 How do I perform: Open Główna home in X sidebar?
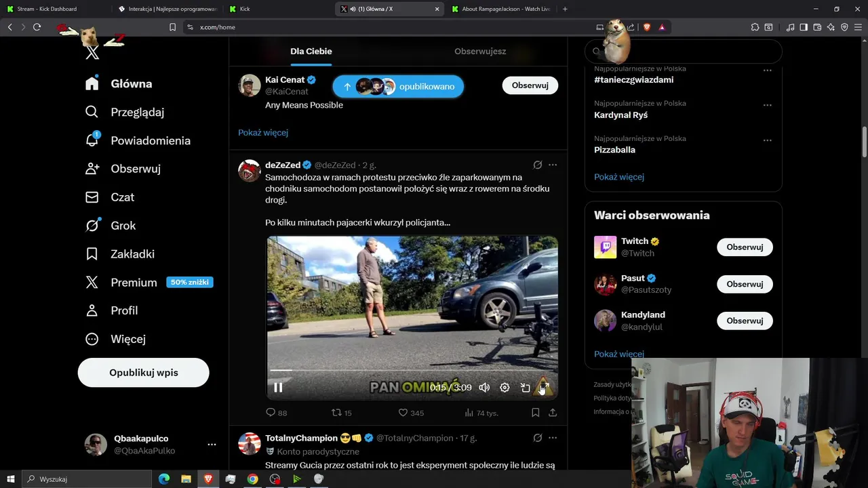[119, 83]
